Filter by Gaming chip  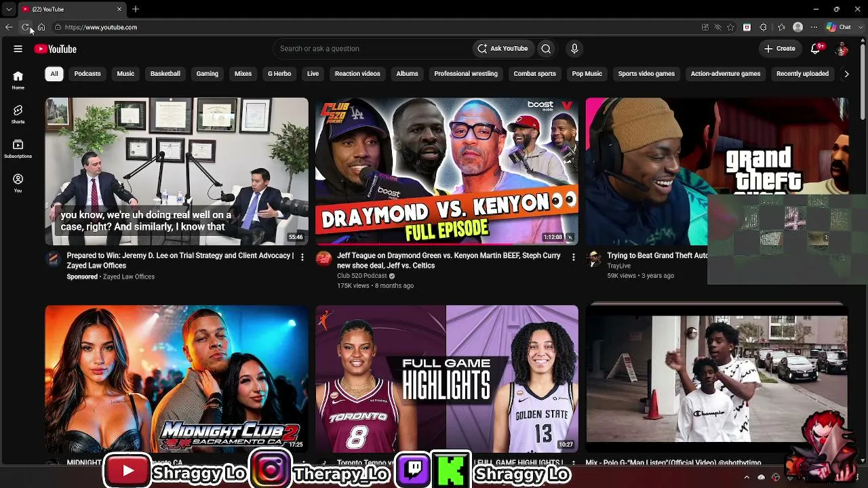(208, 74)
